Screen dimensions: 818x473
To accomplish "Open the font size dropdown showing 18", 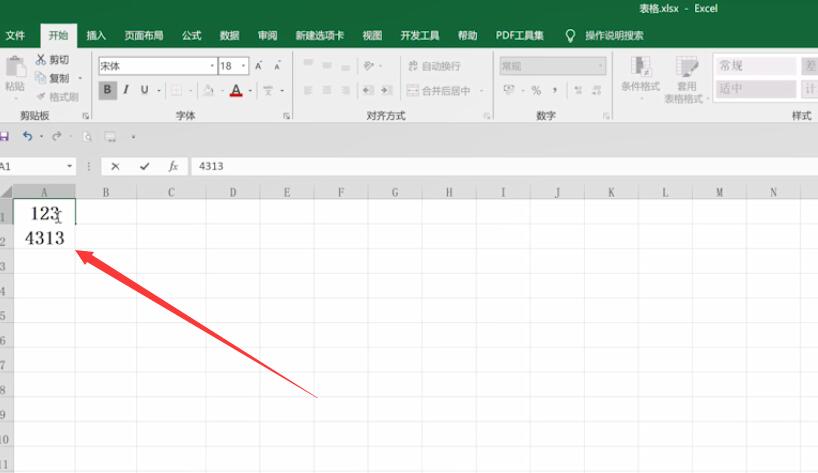I will (x=243, y=66).
